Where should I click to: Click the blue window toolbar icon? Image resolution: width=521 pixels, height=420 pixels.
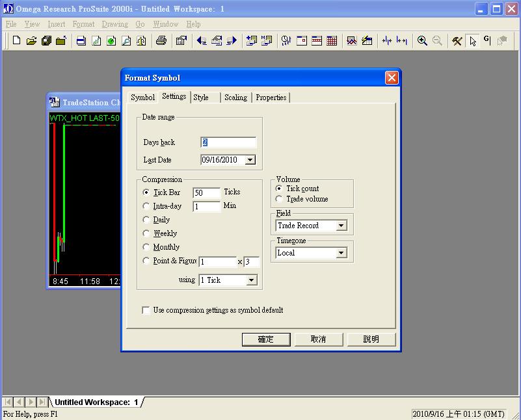[x=81, y=40]
